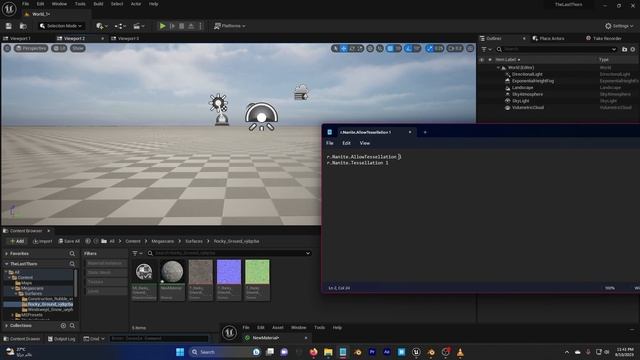This screenshot has height=360, width=640.
Task: Click the Import button in the Content Browser
Action: click(x=43, y=241)
